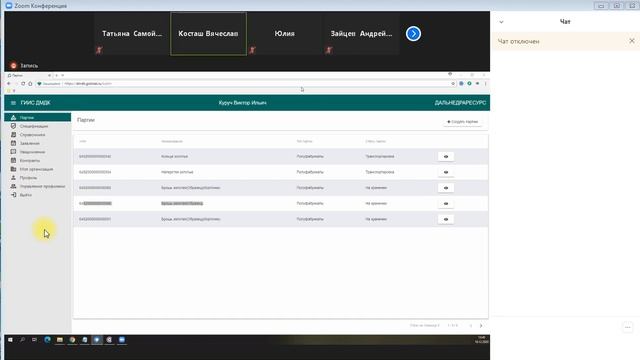Open Edge from the taskbar
640x360 pixels.
point(47,340)
